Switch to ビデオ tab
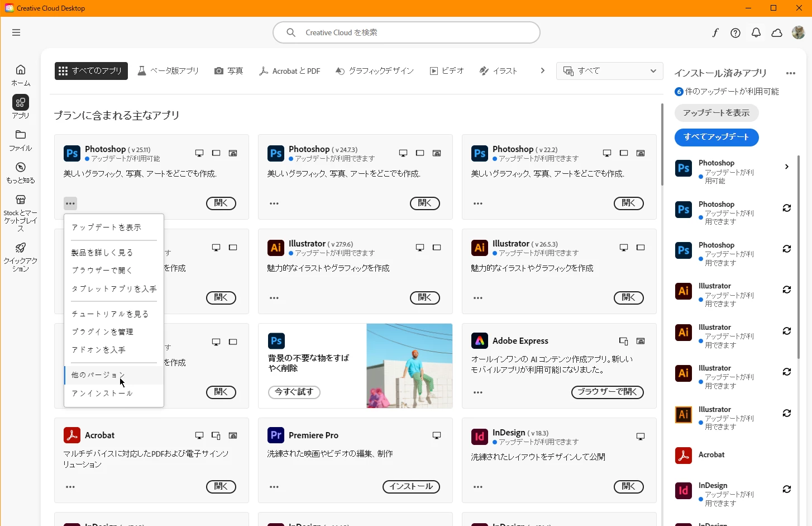The width and height of the screenshot is (812, 526). pyautogui.click(x=447, y=71)
